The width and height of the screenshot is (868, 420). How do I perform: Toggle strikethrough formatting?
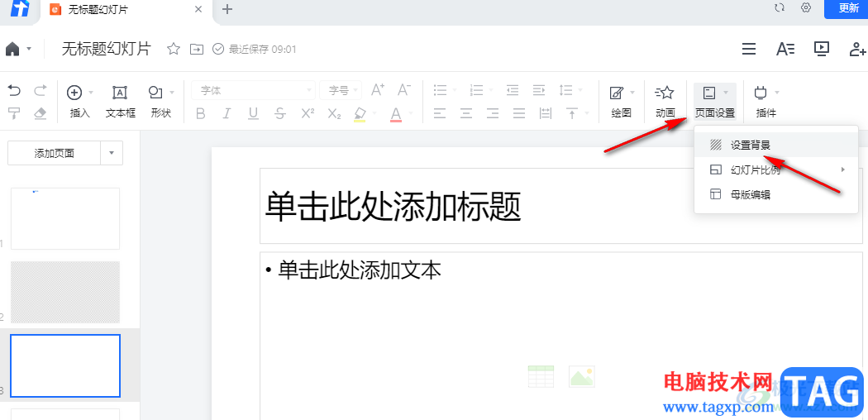click(x=280, y=114)
